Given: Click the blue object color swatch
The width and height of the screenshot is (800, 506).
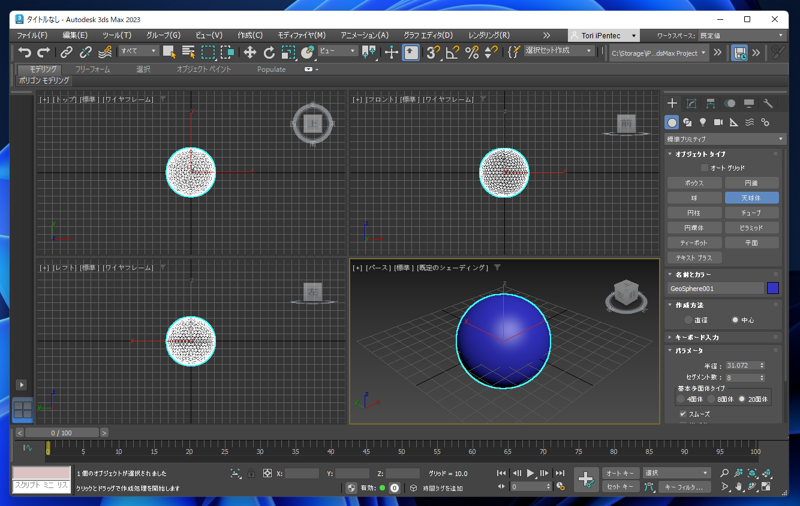Looking at the screenshot, I should (x=773, y=288).
